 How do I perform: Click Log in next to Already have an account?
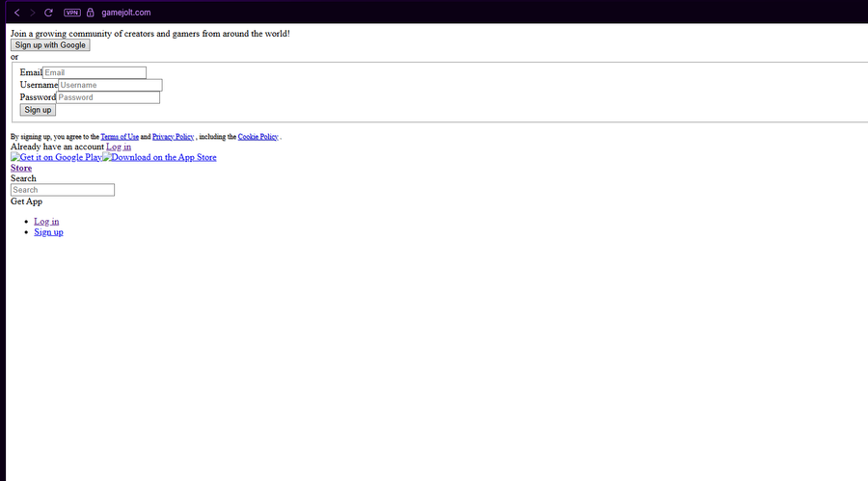tap(119, 147)
